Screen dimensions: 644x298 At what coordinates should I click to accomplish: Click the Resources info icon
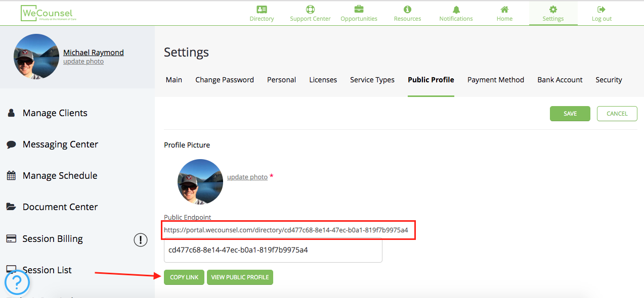[407, 9]
